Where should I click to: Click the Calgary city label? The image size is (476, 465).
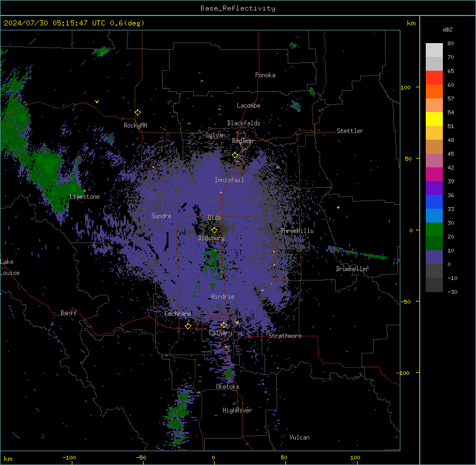pos(220,333)
